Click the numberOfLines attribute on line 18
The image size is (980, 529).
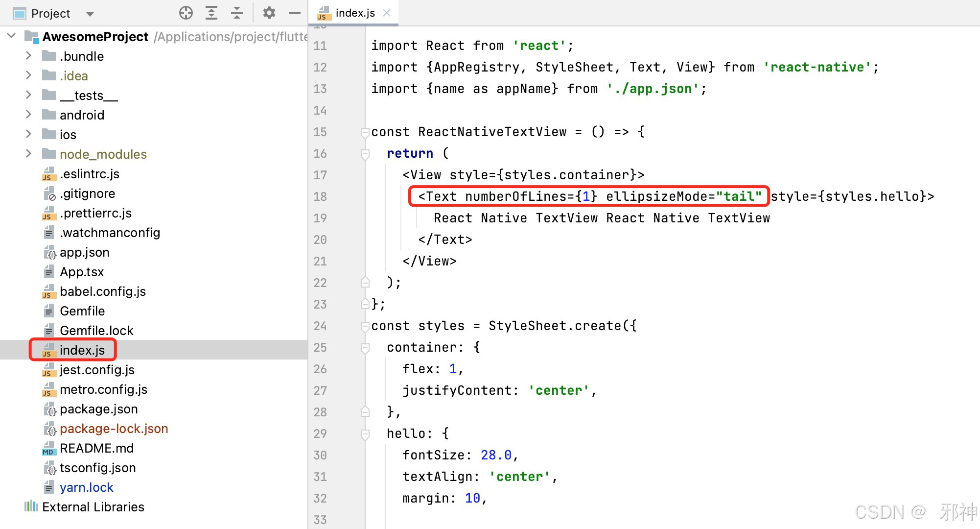point(531,196)
